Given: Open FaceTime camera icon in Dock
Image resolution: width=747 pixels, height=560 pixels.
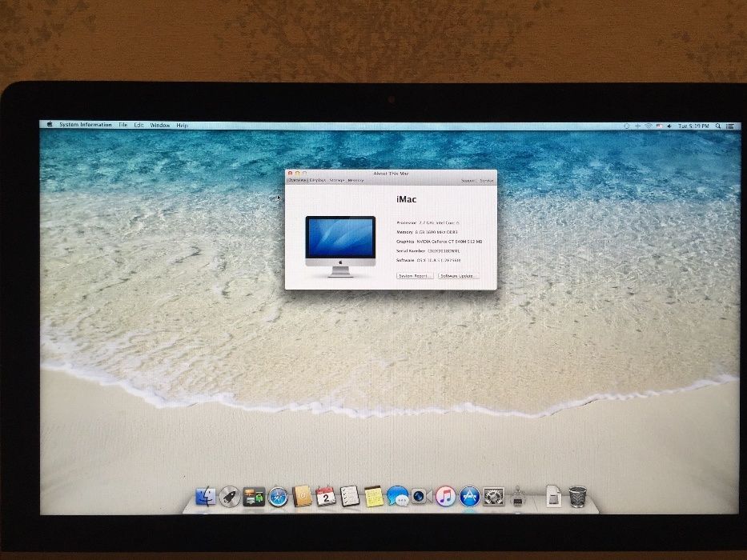Looking at the screenshot, I should [x=422, y=496].
